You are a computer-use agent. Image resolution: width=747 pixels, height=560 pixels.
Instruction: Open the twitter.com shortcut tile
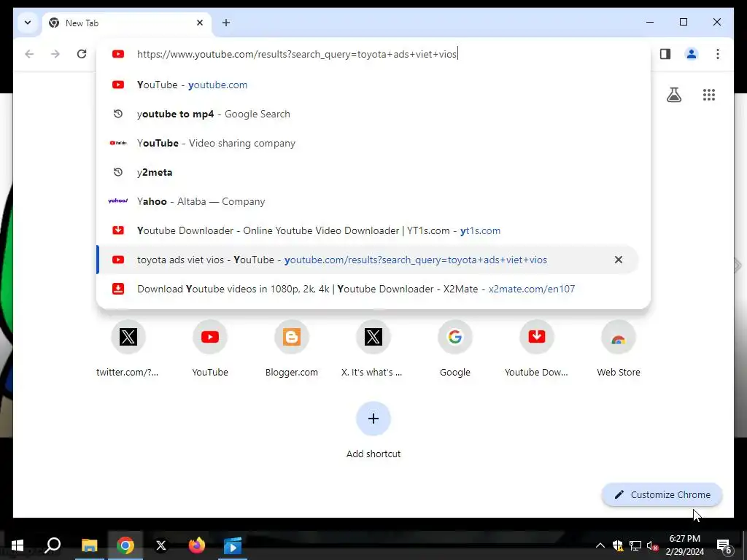click(x=128, y=349)
